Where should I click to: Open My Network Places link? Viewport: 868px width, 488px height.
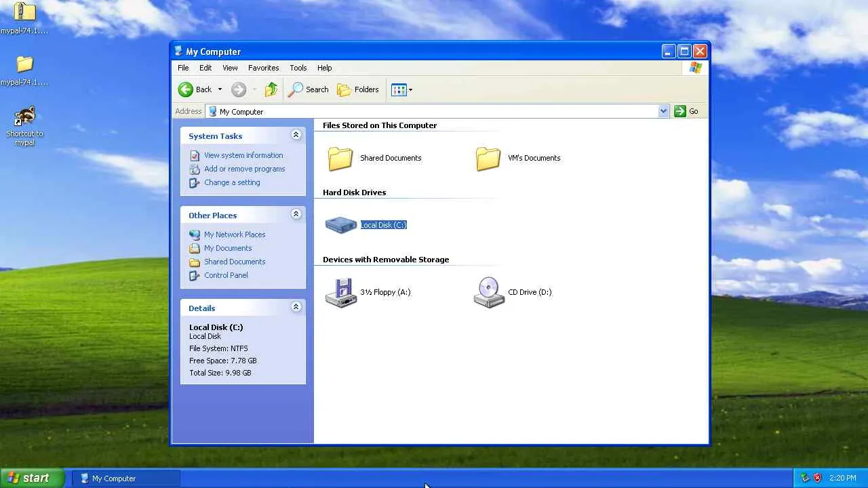click(235, 235)
